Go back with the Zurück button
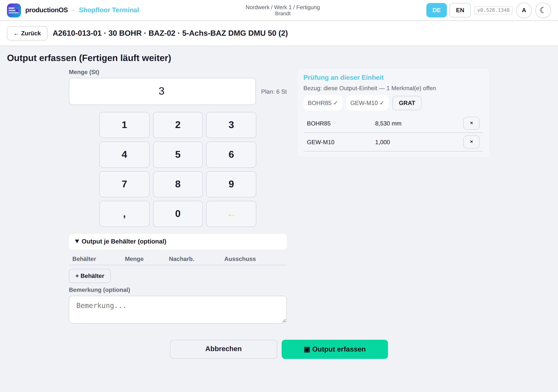The image size is (558, 392). click(27, 33)
